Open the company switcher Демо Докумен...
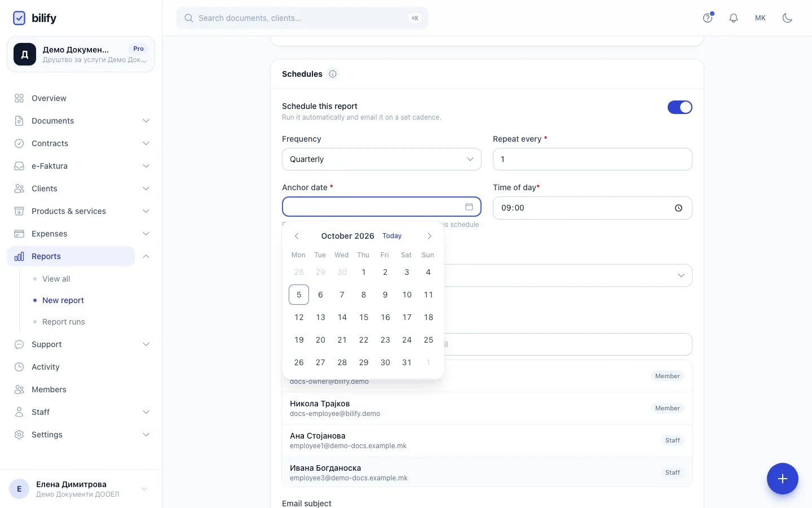This screenshot has width=812, height=508. [x=81, y=54]
